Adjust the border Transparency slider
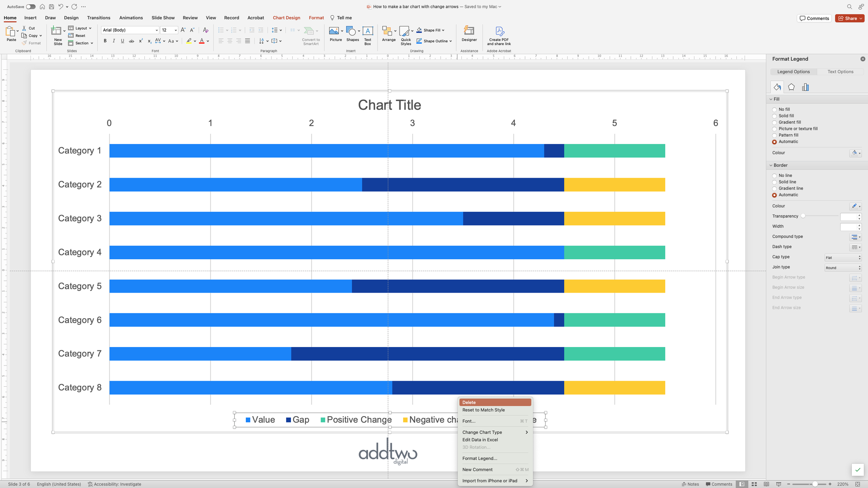This screenshot has width=868, height=488. tap(803, 216)
